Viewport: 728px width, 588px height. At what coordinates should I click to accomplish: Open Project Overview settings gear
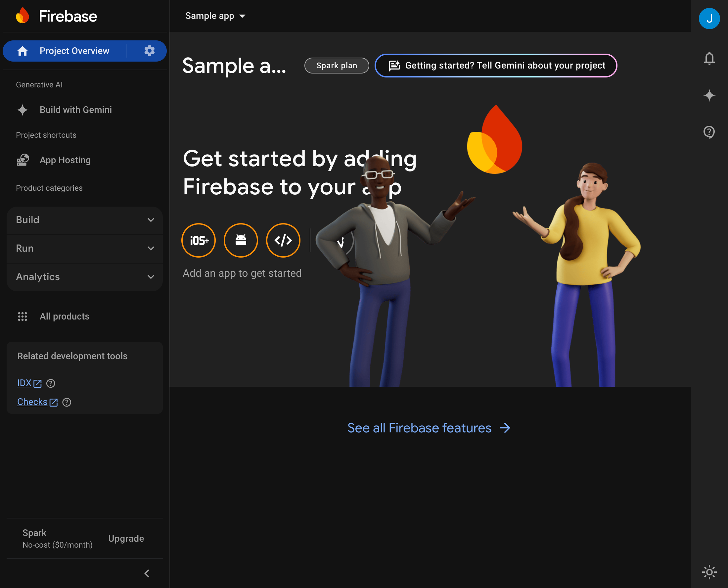click(149, 50)
